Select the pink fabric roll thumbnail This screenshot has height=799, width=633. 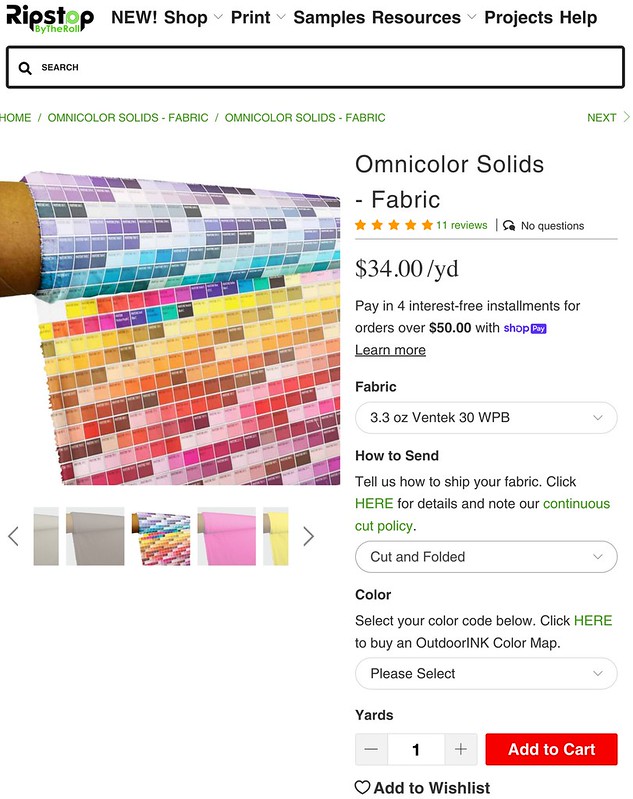tap(227, 536)
